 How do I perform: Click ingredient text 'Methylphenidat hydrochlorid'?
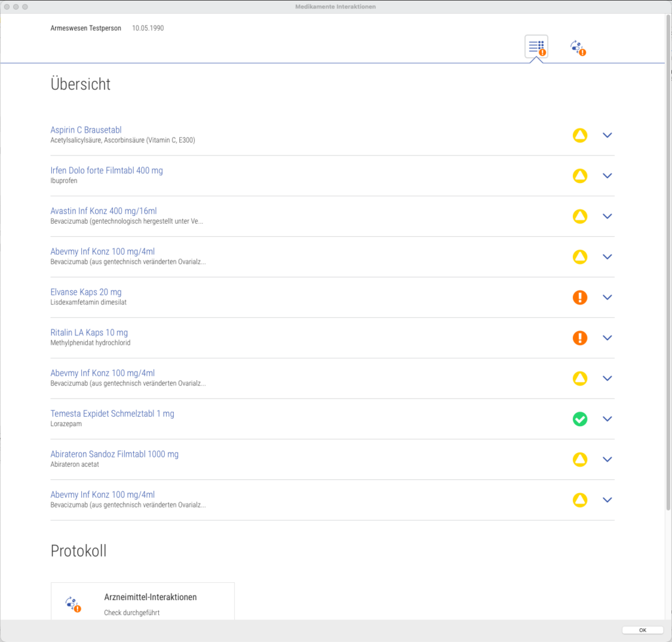pos(91,343)
